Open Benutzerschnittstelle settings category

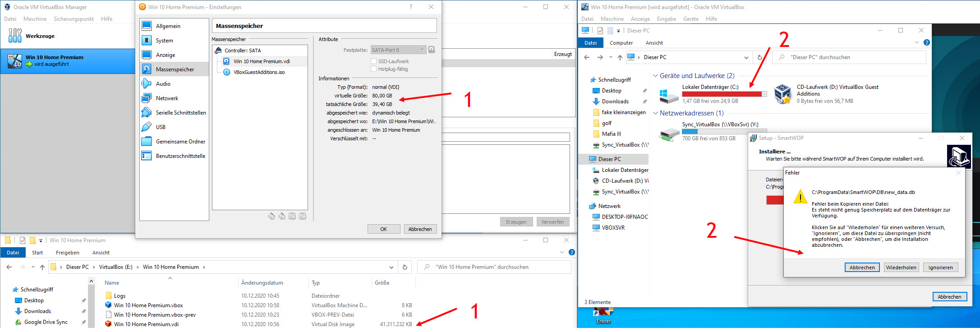coord(174,156)
